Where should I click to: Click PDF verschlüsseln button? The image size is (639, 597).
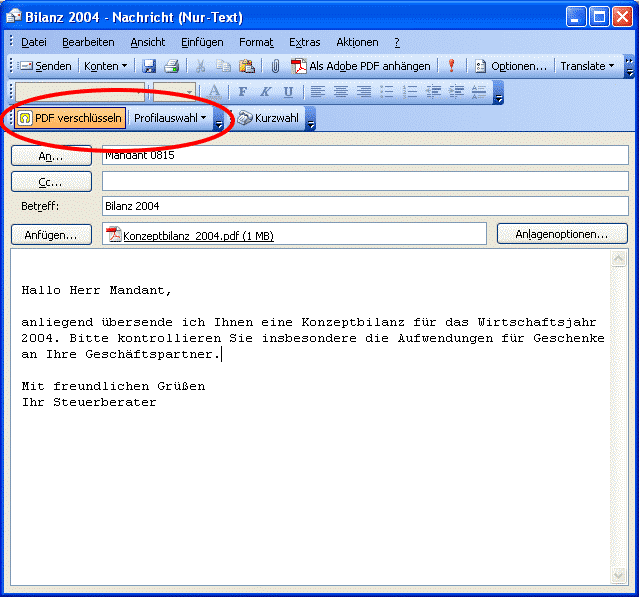(70, 118)
